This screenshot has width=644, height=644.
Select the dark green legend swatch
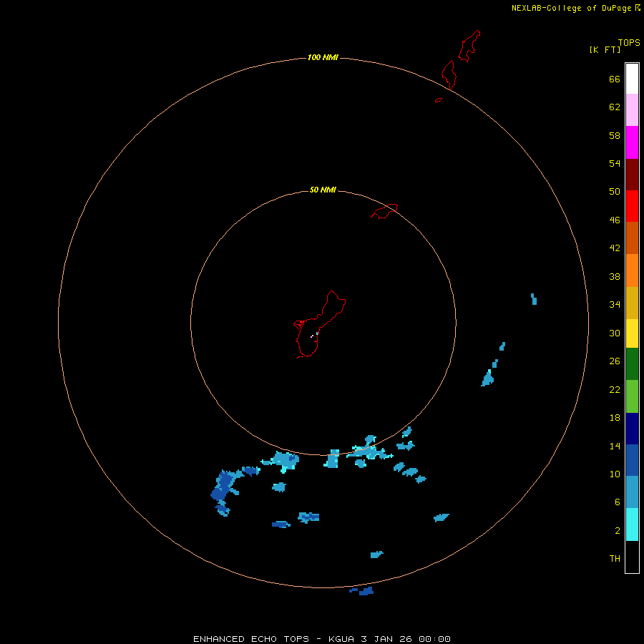coord(632,364)
